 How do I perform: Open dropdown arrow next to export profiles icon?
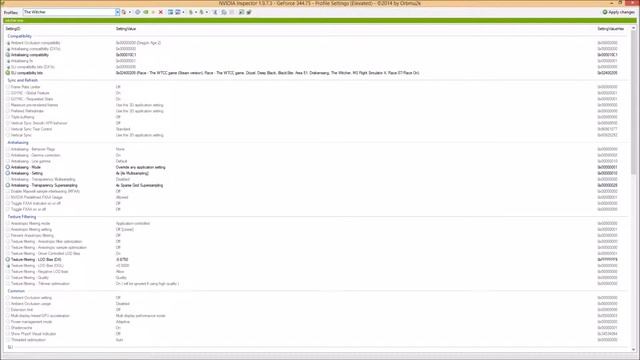point(196,12)
